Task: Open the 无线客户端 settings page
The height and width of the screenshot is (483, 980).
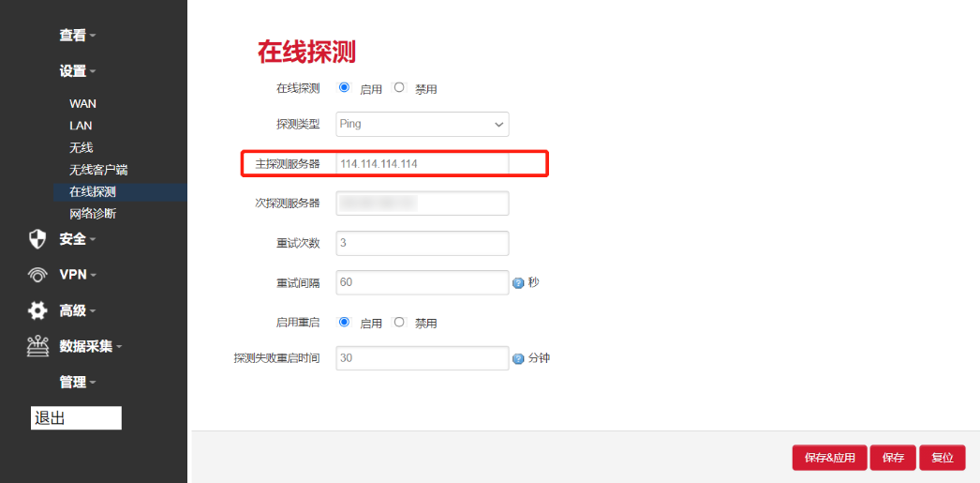Action: [97, 170]
